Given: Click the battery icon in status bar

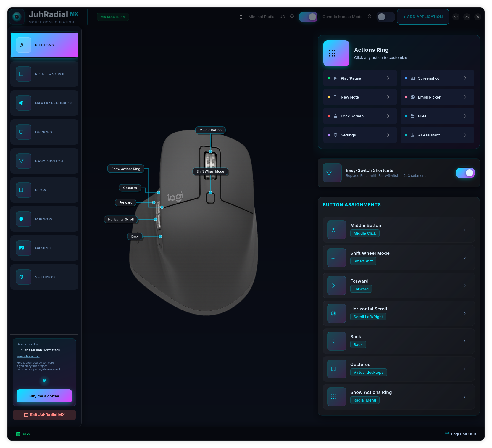Looking at the screenshot, I should click(18, 434).
